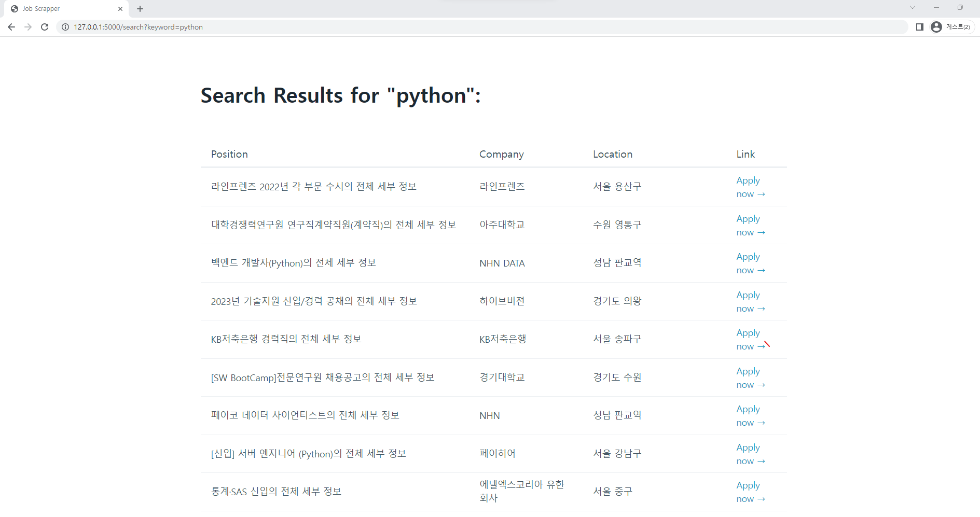
Task: Apply now for 하이브비젼 position
Action: 751,302
